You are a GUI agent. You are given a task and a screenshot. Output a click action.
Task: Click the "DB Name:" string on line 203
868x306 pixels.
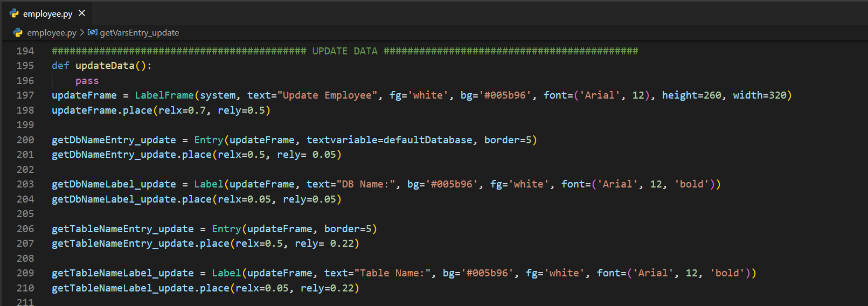point(366,184)
